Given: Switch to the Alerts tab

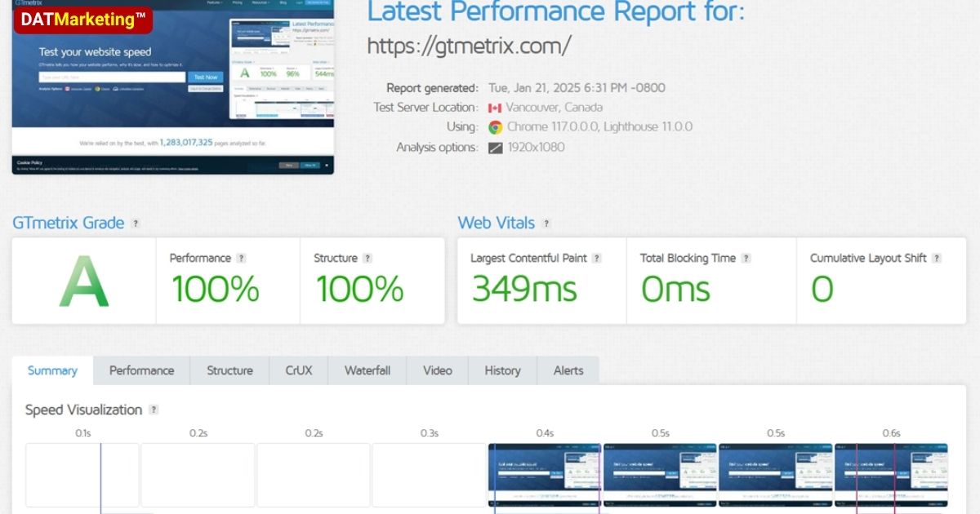Looking at the screenshot, I should (568, 370).
